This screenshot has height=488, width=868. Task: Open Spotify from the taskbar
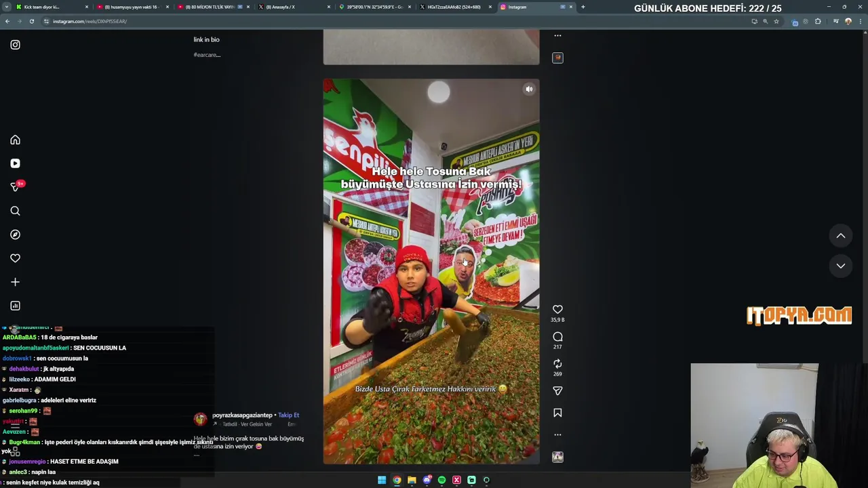441,480
